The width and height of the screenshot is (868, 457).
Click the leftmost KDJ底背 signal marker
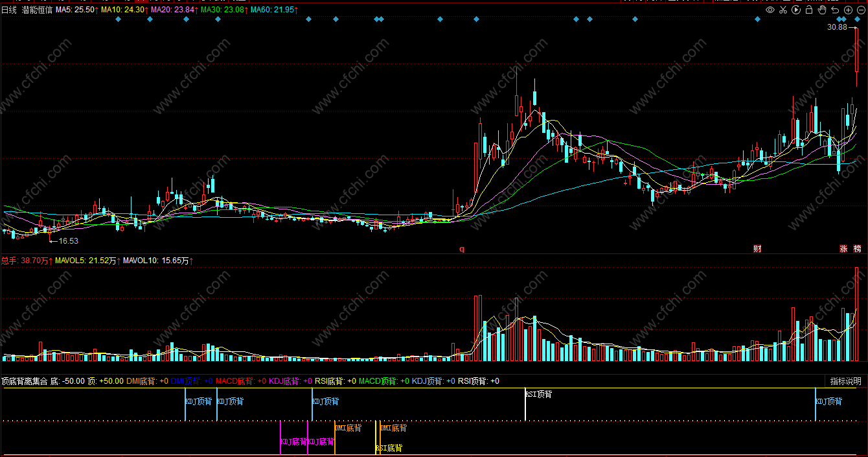point(294,441)
